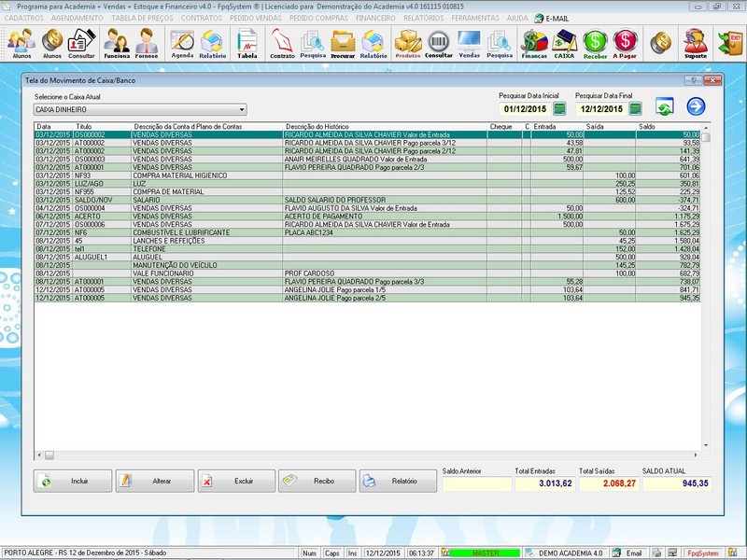Click the Incluir button
The image size is (747, 560).
75,481
